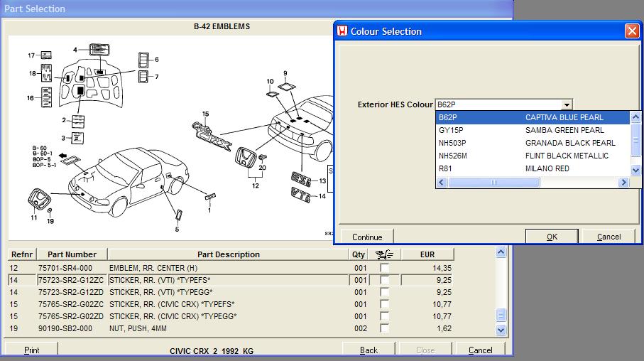This screenshot has width=644, height=361.
Task: Click the Honda H emblem part 12 in diagram
Action: tap(246, 158)
